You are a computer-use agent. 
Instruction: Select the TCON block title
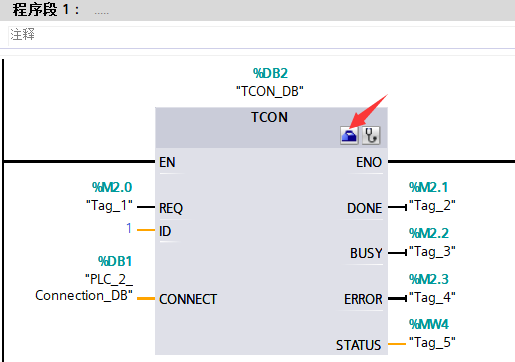click(x=269, y=117)
